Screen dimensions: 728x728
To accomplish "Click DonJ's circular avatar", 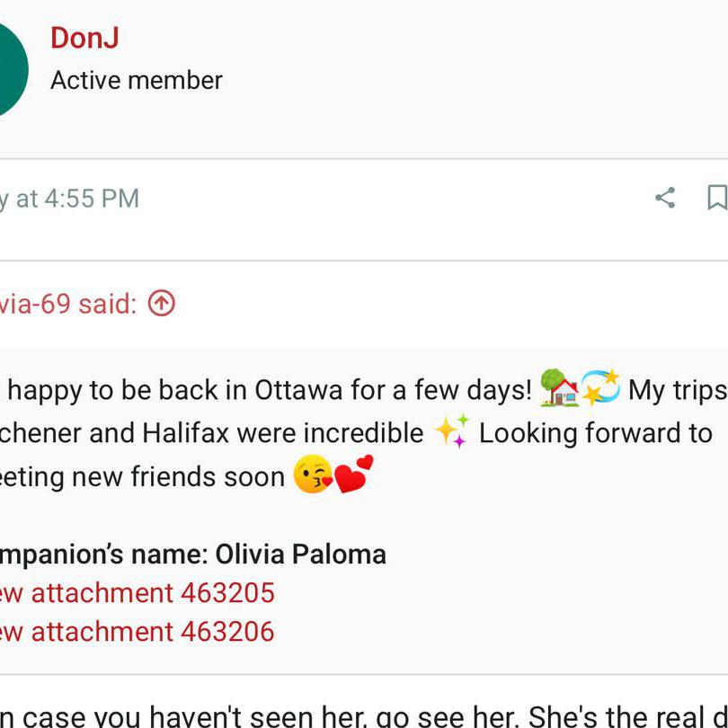I will tap(9, 63).
